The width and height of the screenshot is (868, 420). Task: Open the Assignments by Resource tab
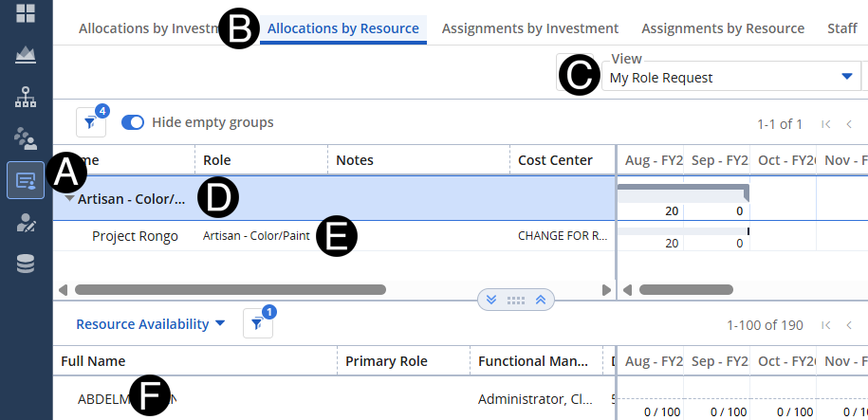(x=723, y=28)
